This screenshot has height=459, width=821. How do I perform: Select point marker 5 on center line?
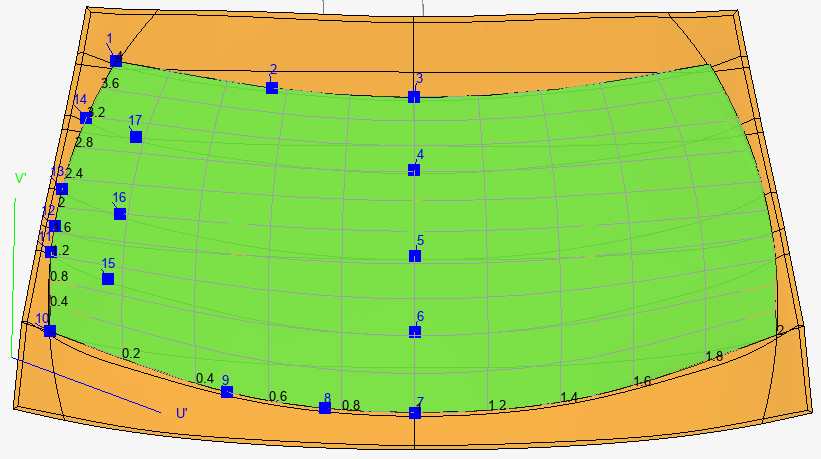coord(415,256)
